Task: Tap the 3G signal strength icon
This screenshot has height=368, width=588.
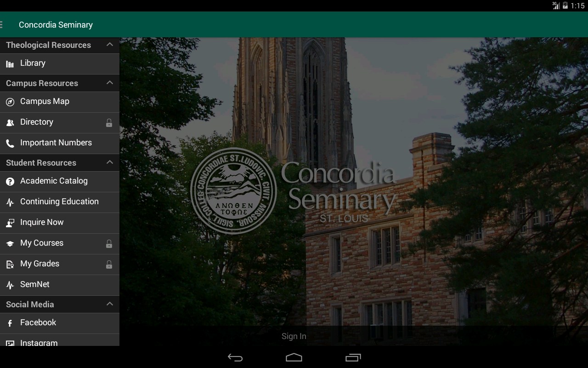Action: click(x=556, y=6)
